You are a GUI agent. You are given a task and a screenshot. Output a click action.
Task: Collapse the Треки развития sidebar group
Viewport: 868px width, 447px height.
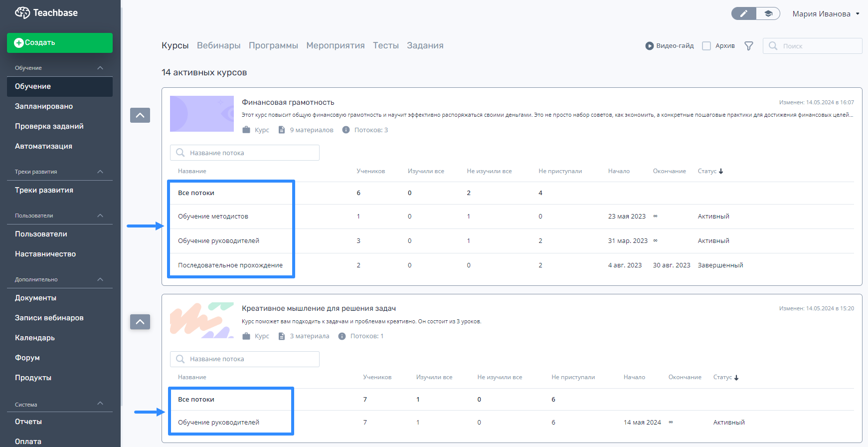[100, 172]
